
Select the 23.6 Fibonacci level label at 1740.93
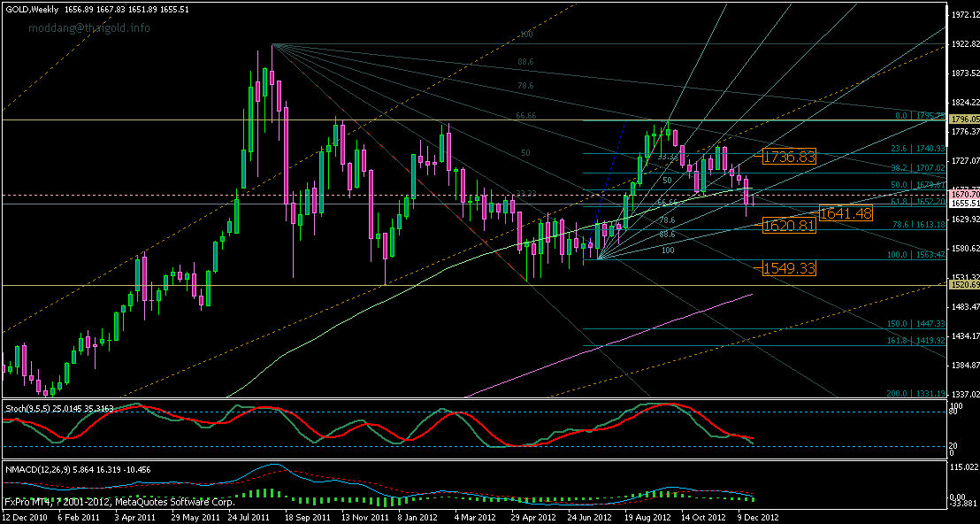coord(919,148)
